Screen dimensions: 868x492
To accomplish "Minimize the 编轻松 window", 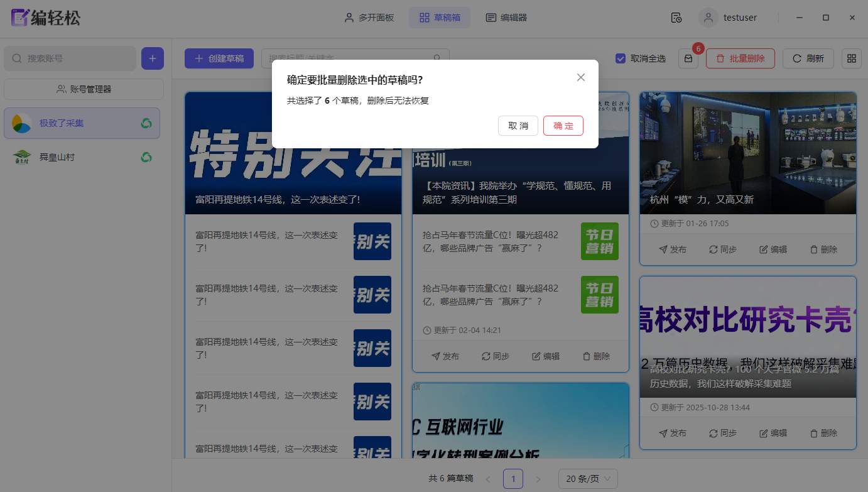I will 799,18.
